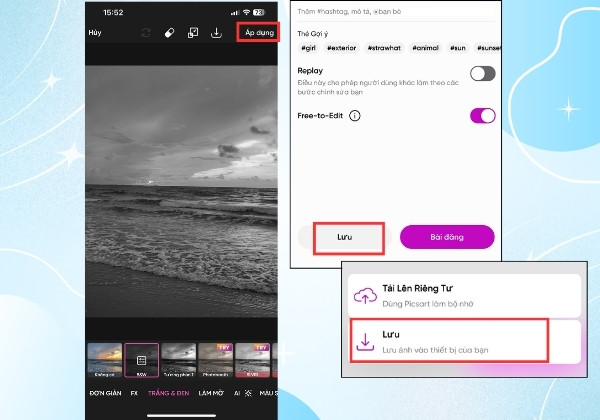Image resolution: width=600 pixels, height=420 pixels.
Task: Click the battery indicator in status bar
Action: click(x=259, y=12)
